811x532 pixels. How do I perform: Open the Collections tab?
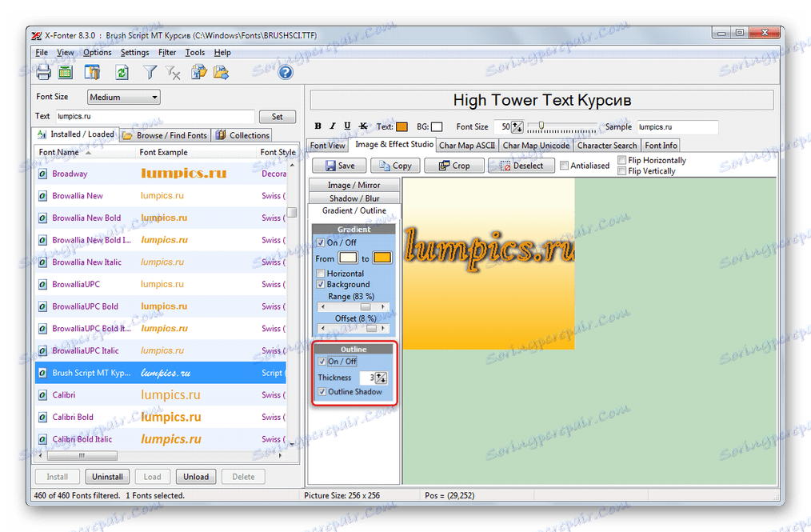pos(242,135)
